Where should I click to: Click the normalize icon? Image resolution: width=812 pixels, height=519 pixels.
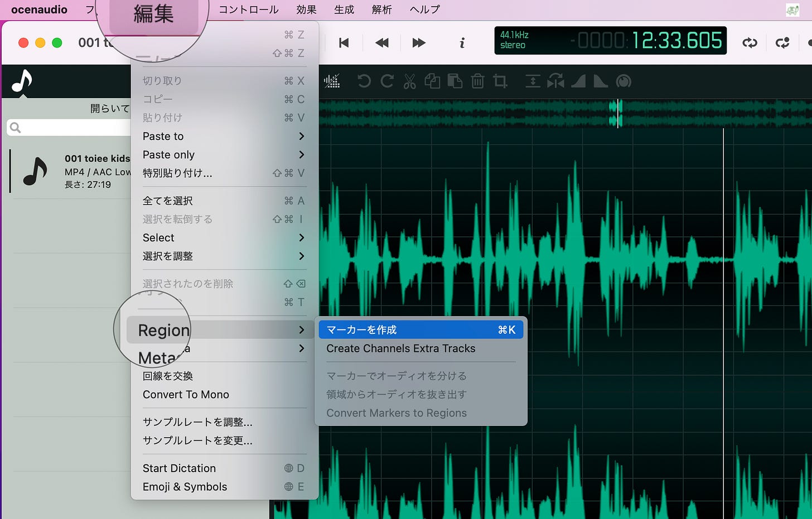pyautogui.click(x=533, y=81)
